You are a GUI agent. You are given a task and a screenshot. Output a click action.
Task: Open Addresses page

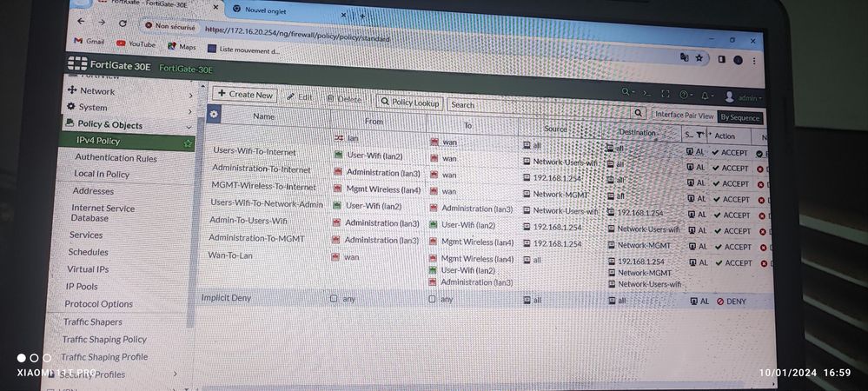pos(93,191)
